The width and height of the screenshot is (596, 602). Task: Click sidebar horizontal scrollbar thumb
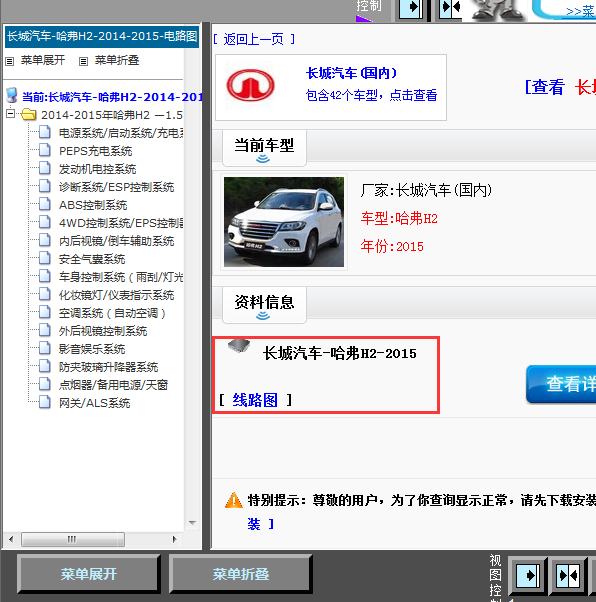(73, 539)
